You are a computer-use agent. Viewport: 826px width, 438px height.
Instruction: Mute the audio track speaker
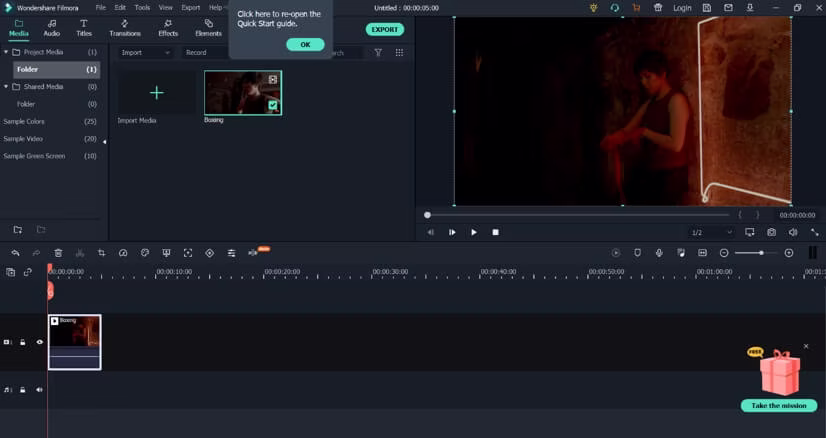(40, 390)
